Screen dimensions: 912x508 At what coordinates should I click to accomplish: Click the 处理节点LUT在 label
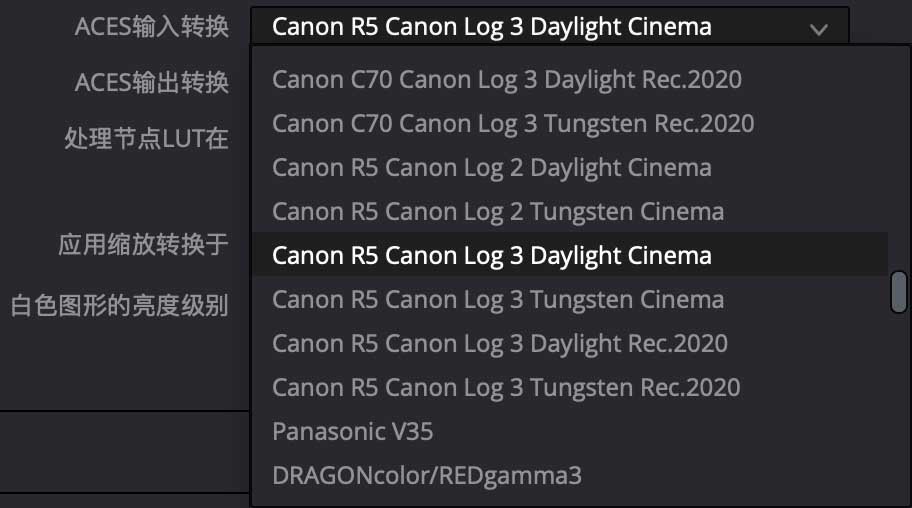(146, 138)
